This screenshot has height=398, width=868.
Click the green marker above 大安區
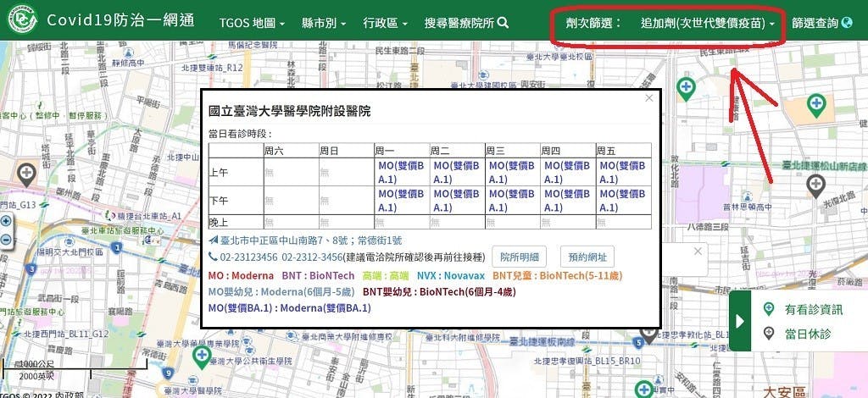(643, 390)
